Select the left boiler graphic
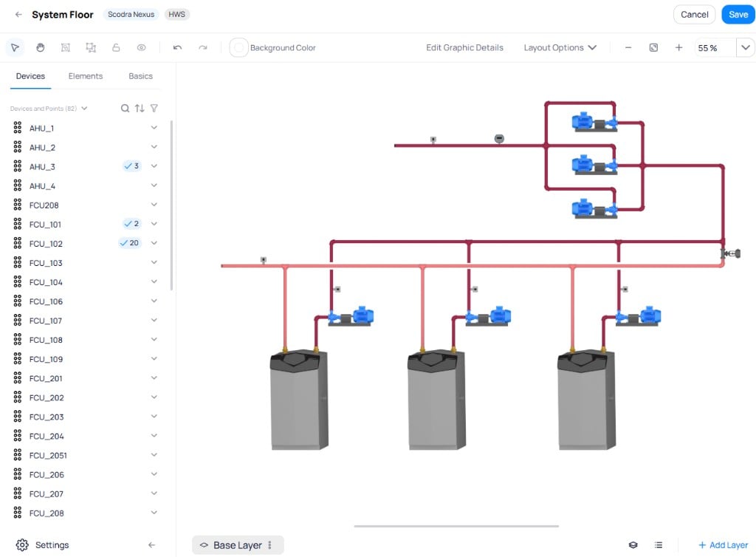This screenshot has height=557, width=756. pos(299,400)
